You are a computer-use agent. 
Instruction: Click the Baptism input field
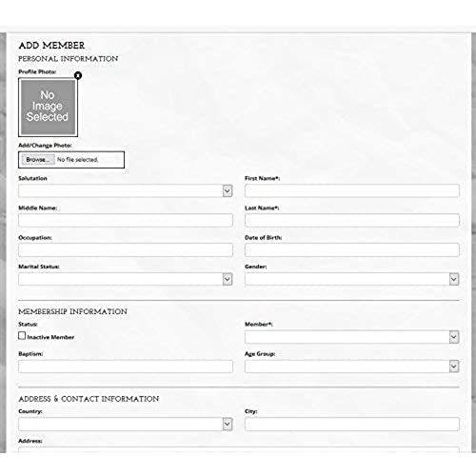[x=126, y=367]
